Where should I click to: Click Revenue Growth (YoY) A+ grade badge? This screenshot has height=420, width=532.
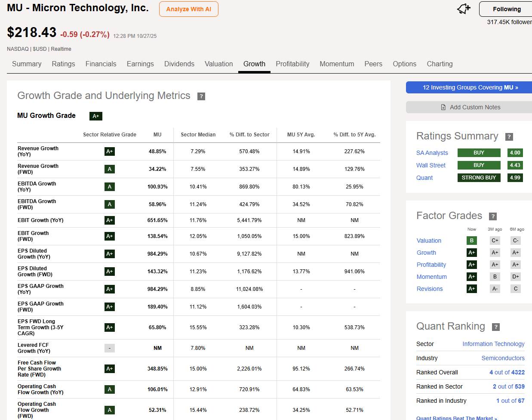tap(109, 151)
